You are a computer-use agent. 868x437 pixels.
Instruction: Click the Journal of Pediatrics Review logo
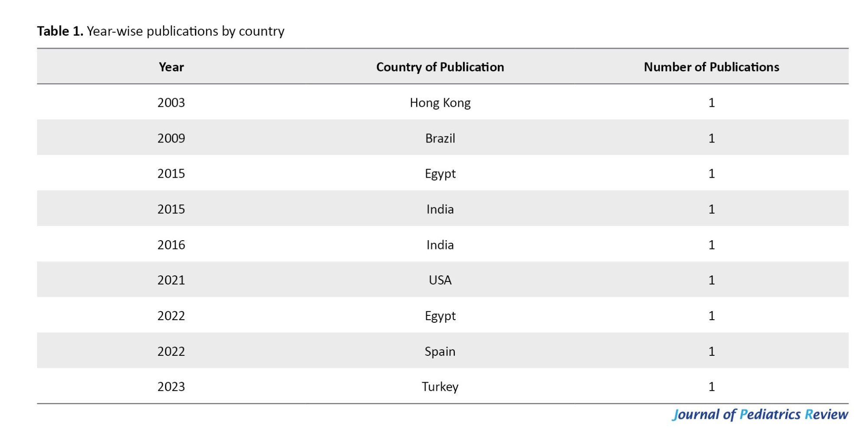click(x=759, y=414)
